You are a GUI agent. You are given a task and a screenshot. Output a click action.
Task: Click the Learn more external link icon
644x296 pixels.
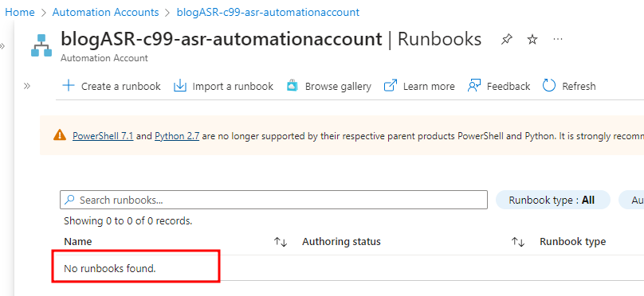tap(391, 86)
